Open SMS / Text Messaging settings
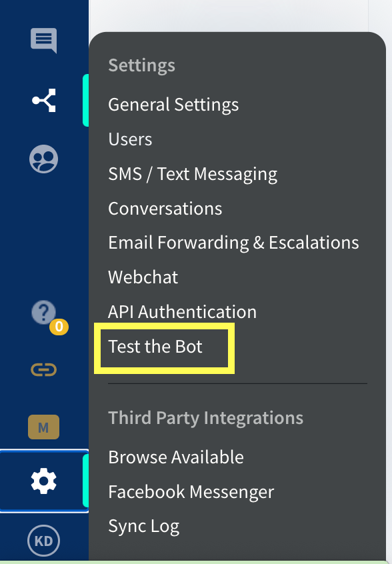392x564 pixels. [x=193, y=174]
